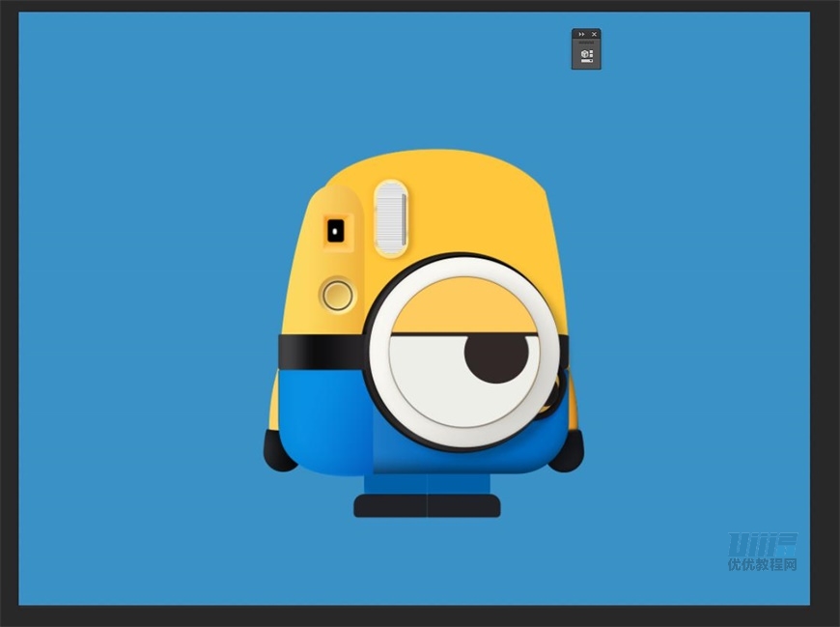
Task: Click the square viewfinder window on camera
Action: click(x=335, y=230)
